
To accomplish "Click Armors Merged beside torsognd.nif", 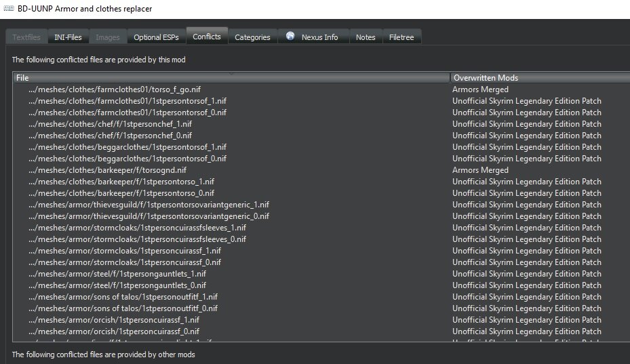I will (x=480, y=170).
